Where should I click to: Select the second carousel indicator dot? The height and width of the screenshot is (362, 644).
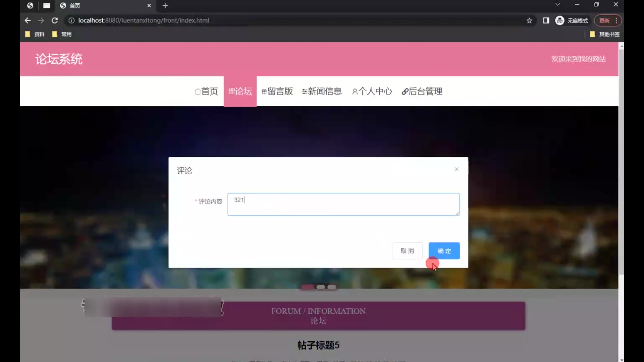321,287
